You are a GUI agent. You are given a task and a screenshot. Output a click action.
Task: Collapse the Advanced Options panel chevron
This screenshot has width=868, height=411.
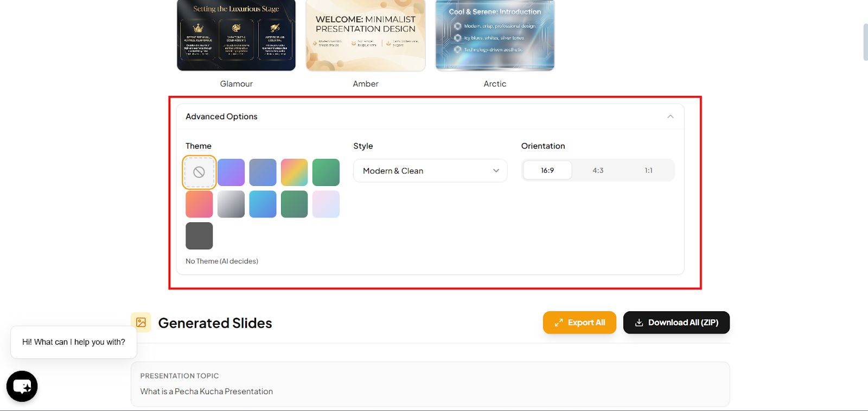(671, 117)
